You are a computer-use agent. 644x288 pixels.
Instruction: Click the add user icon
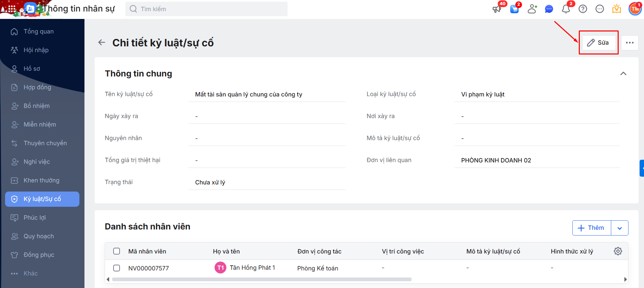coord(532,9)
